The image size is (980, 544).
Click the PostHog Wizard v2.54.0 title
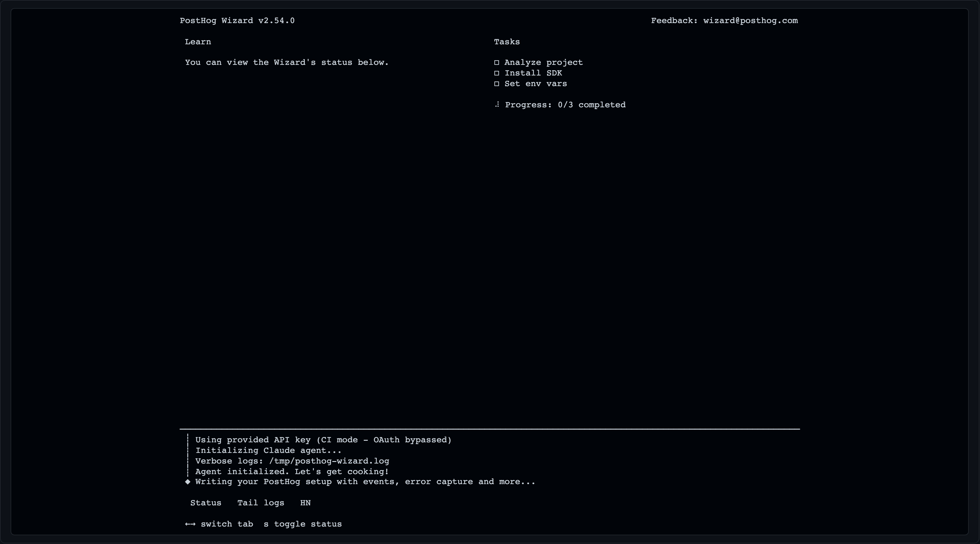click(238, 21)
